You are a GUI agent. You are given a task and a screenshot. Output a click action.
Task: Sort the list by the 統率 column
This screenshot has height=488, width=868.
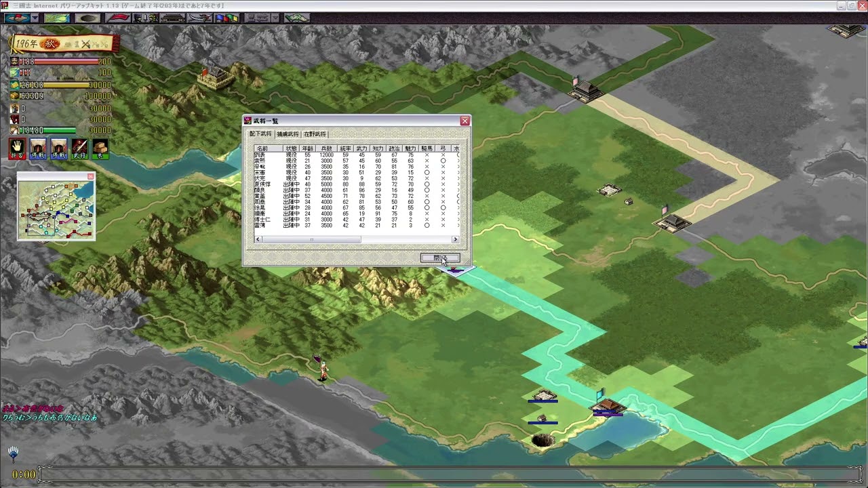click(x=345, y=148)
